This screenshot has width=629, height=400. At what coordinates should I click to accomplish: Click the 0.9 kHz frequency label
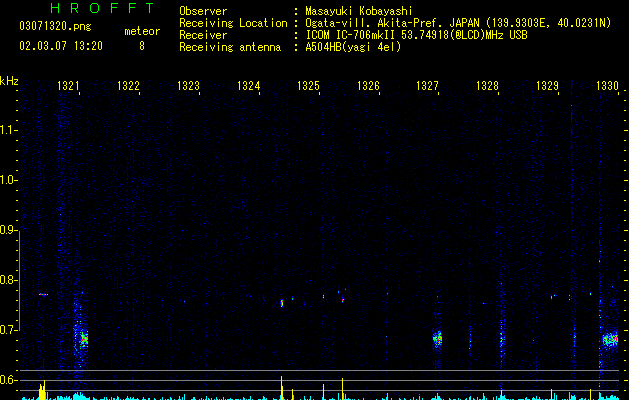[x=8, y=230]
